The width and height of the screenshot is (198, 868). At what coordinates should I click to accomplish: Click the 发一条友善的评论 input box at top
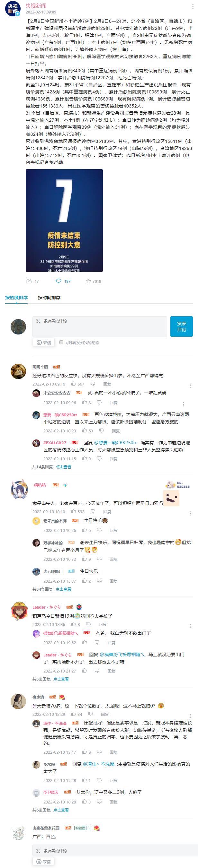pos(100,326)
